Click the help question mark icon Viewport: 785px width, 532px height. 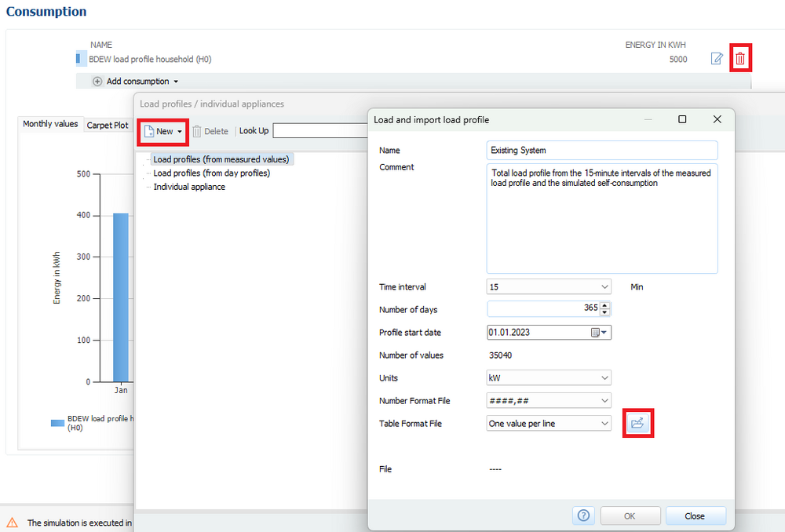pos(583,516)
